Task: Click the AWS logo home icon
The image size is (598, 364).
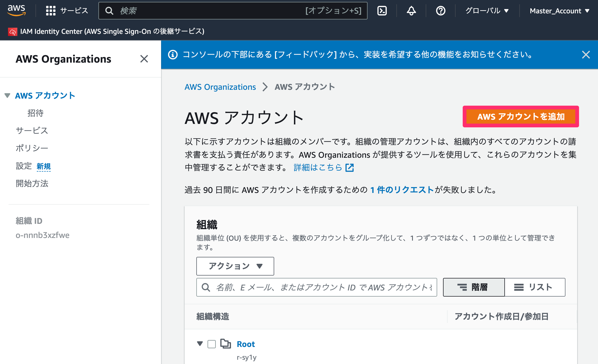Action: click(x=16, y=10)
